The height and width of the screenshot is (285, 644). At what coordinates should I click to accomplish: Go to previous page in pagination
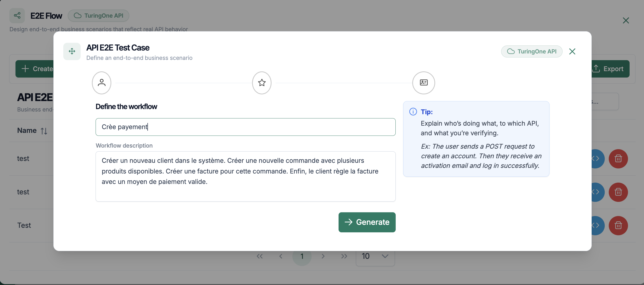[281, 256]
